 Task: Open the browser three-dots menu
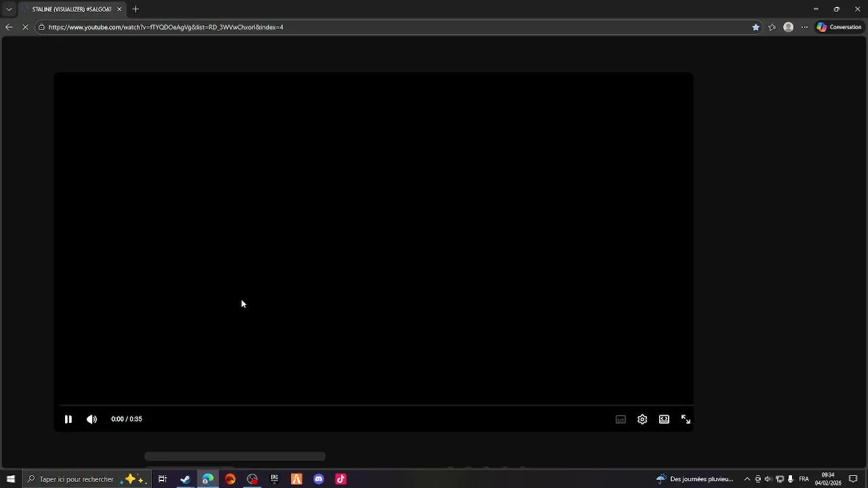(804, 27)
